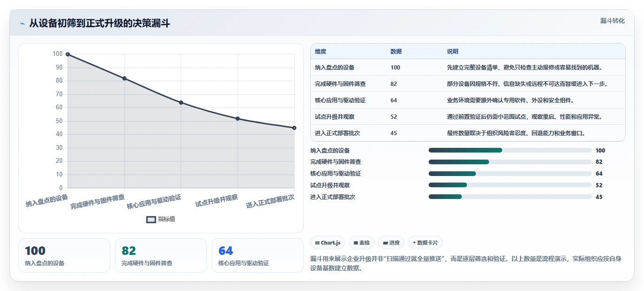
Task: Select the 进度 chip
Action: [391, 243]
